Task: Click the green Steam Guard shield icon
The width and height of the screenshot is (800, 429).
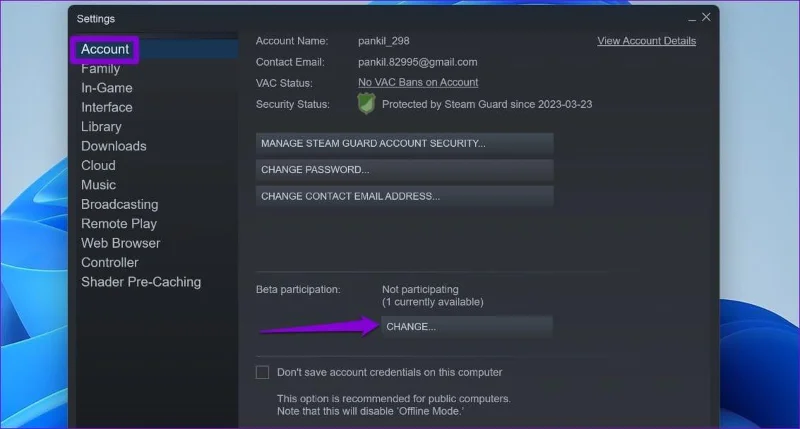Action: (x=366, y=104)
